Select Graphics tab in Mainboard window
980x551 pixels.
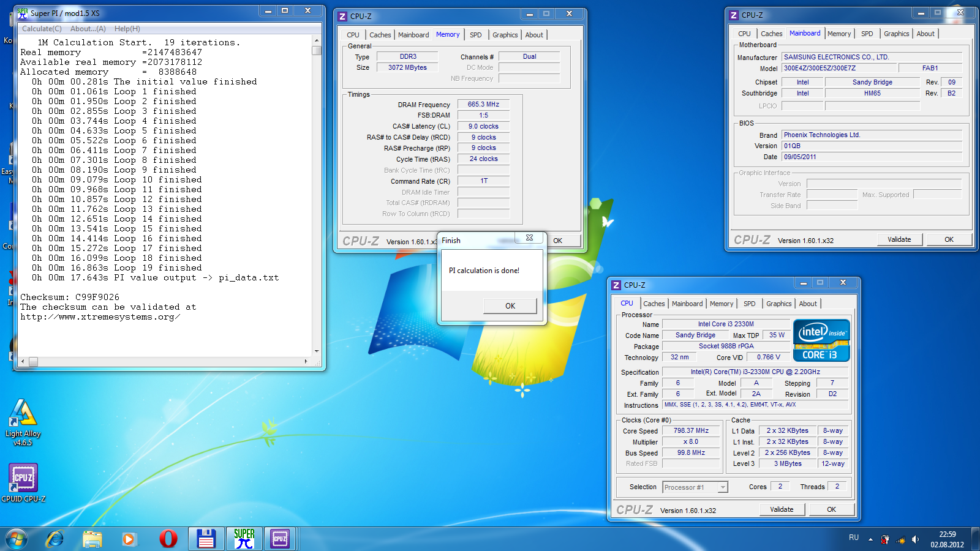[897, 34]
